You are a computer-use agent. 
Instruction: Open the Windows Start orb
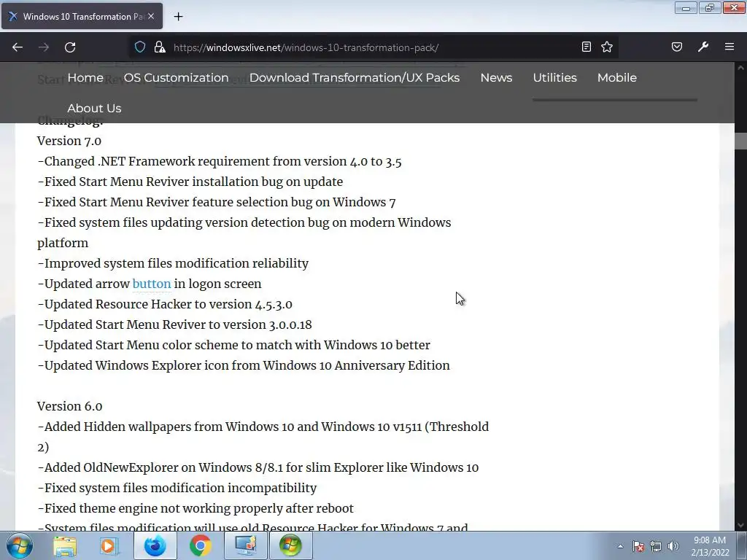(x=20, y=545)
